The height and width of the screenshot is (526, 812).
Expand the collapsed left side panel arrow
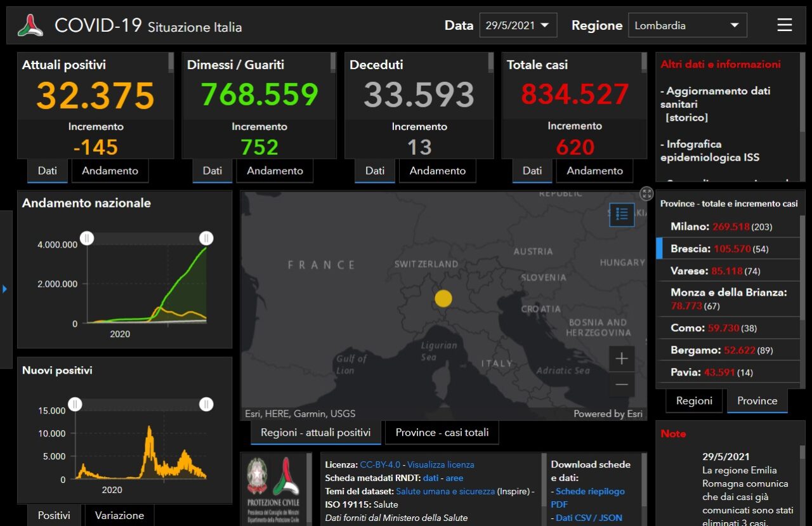(x=5, y=289)
